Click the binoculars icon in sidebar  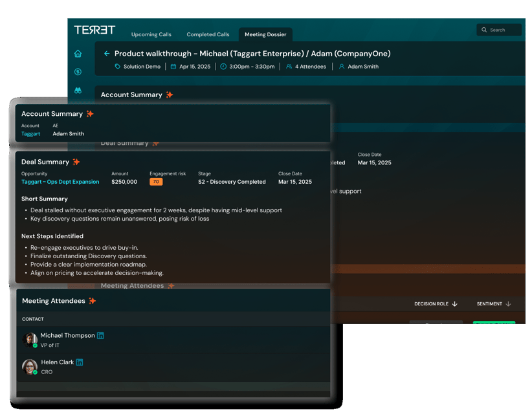tap(78, 91)
